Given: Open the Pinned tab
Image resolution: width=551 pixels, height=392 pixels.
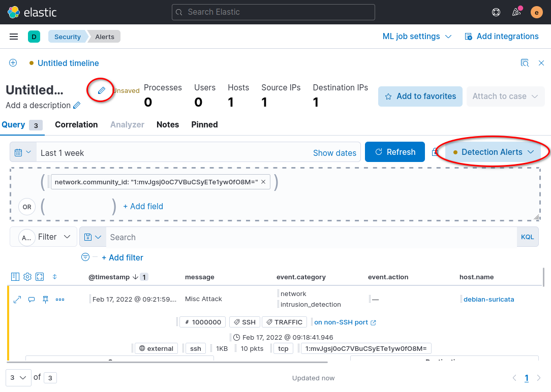Looking at the screenshot, I should point(204,124).
